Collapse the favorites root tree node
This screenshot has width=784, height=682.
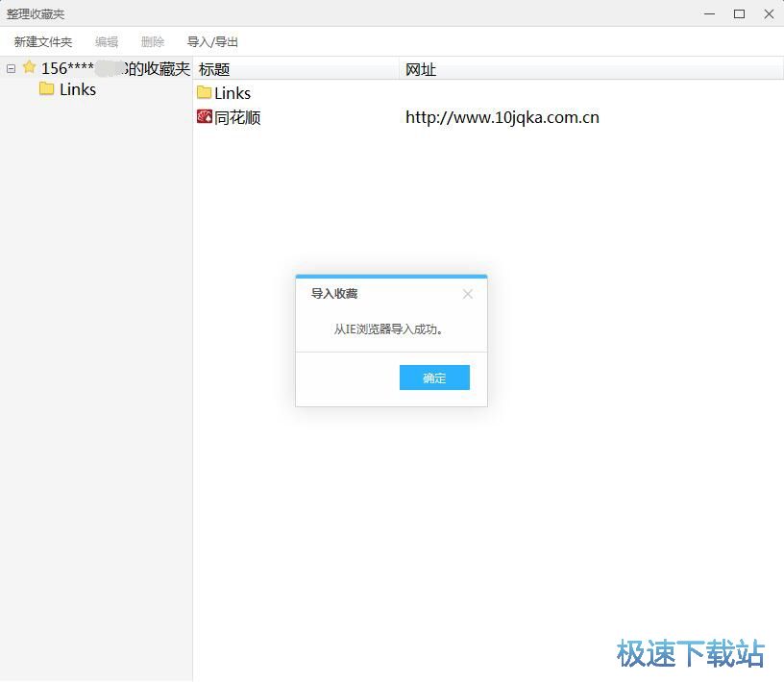coord(11,69)
